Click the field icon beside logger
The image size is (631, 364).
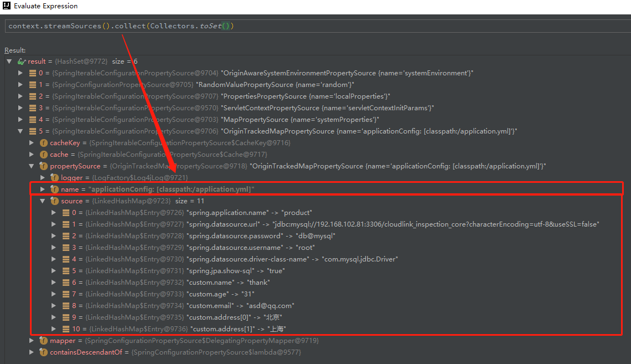pyautogui.click(x=54, y=177)
